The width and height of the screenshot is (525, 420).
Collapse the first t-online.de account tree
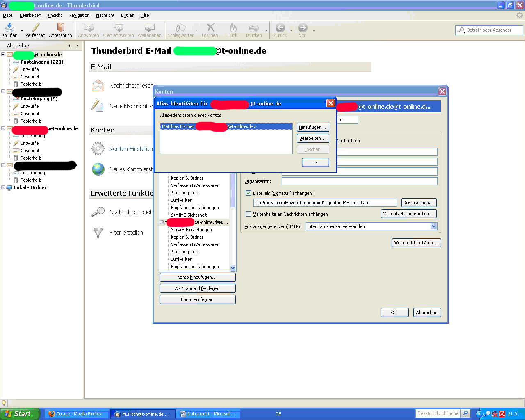tap(3, 54)
